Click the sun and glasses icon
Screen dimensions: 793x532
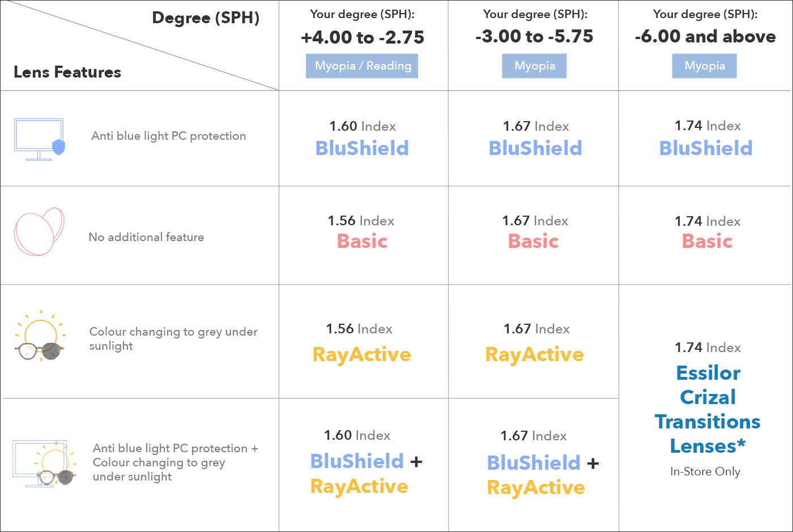pyautogui.click(x=40, y=336)
